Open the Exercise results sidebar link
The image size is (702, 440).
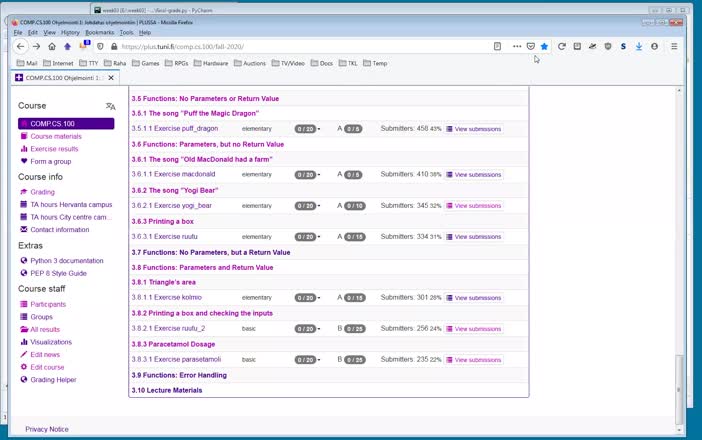(54, 149)
